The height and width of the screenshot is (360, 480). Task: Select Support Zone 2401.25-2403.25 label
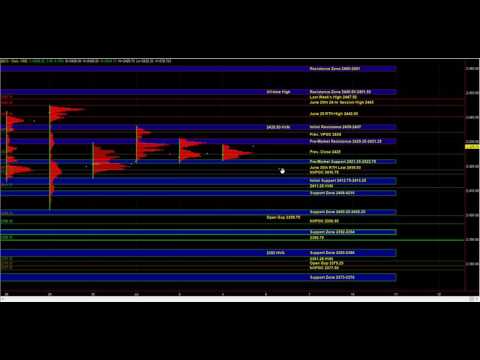pos(337,212)
